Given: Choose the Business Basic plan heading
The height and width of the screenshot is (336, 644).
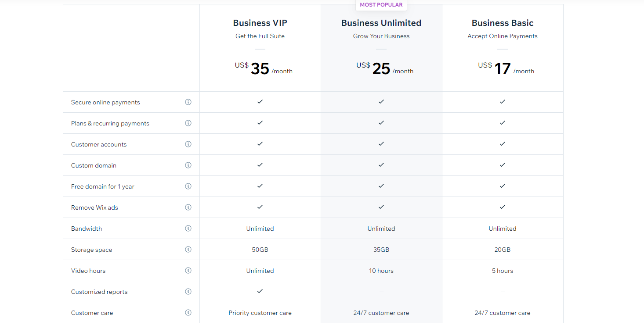Looking at the screenshot, I should coord(503,23).
